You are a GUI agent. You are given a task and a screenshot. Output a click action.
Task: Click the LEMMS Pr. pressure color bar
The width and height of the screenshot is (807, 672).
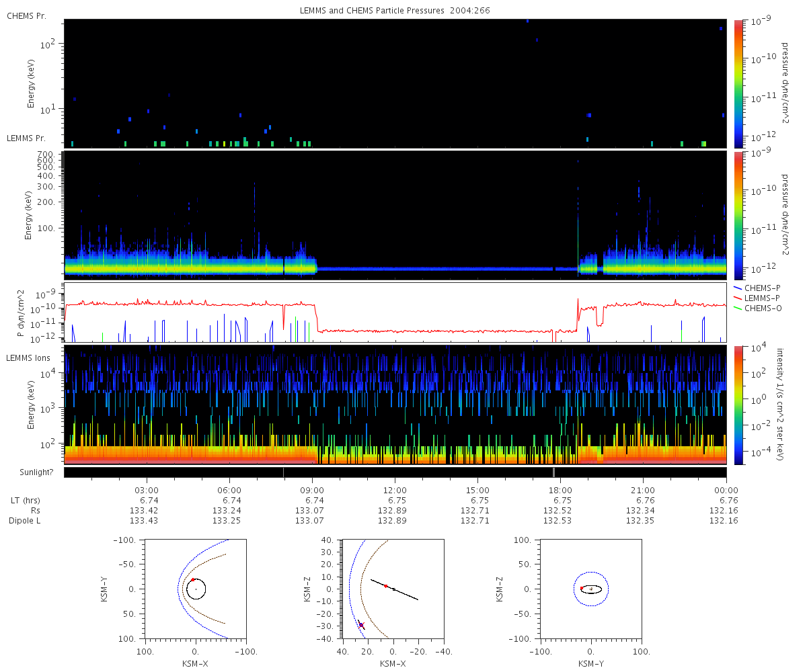pyautogui.click(x=738, y=216)
